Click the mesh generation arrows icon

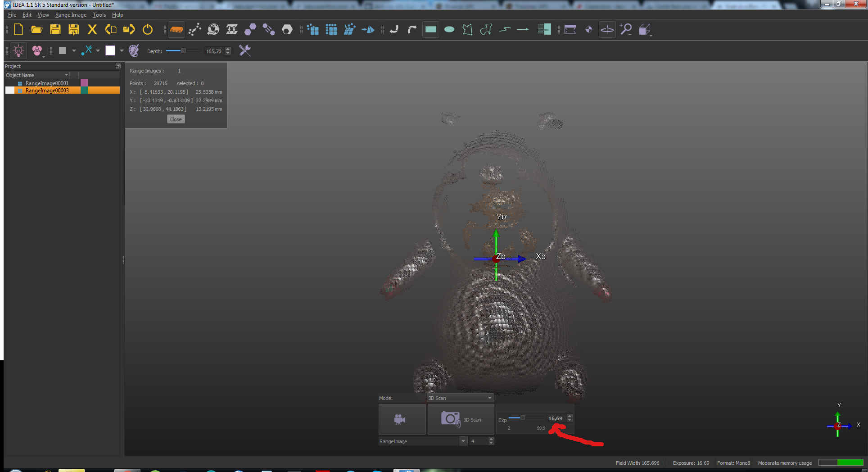click(x=231, y=30)
